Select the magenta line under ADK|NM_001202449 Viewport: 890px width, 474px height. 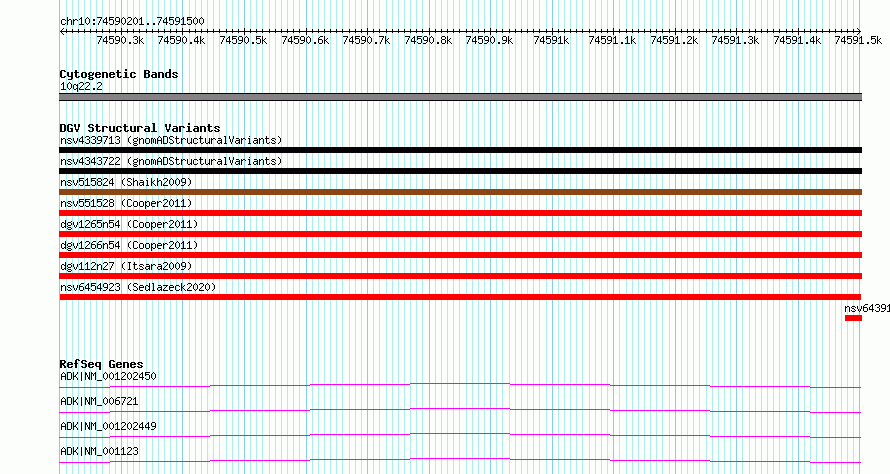(x=460, y=435)
